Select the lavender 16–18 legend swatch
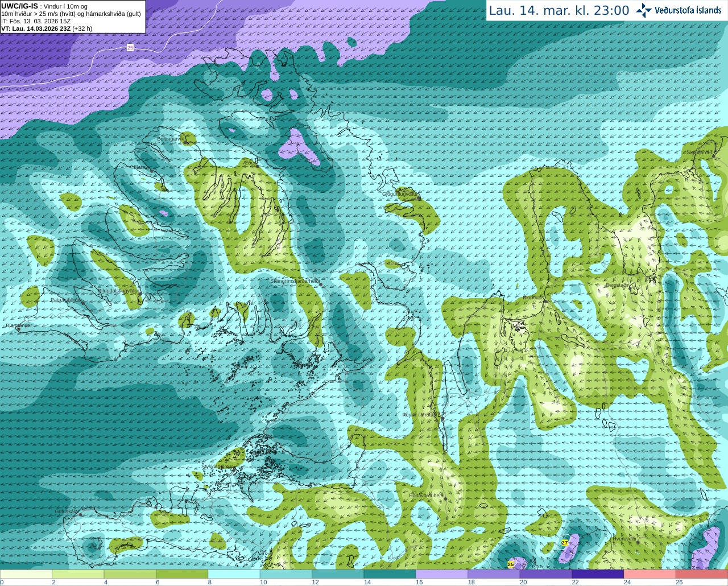 coord(442,574)
